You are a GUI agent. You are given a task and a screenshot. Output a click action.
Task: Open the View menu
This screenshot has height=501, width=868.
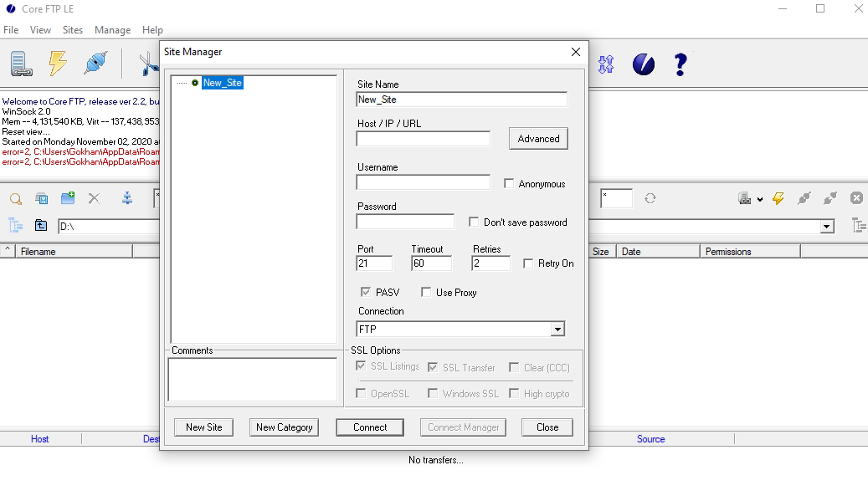coord(40,30)
